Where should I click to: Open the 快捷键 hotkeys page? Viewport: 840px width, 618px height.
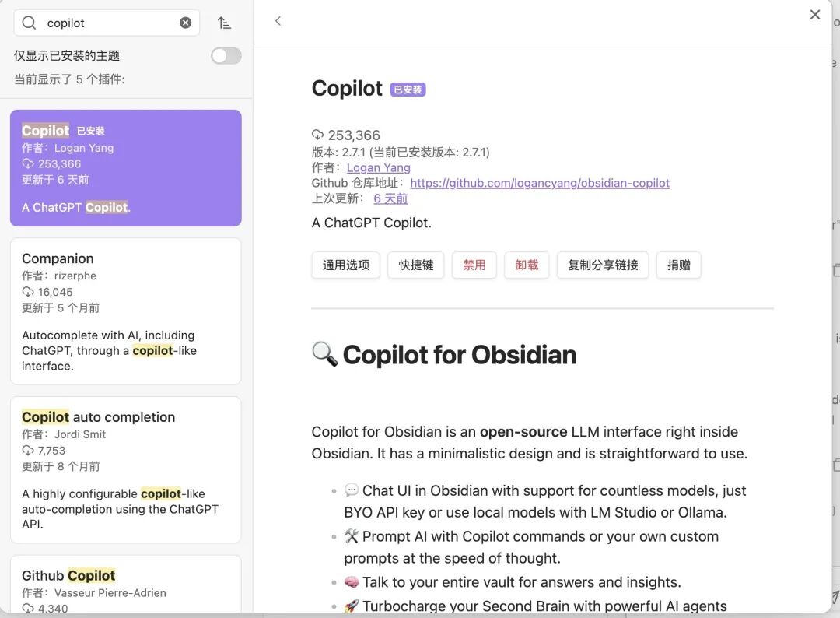(415, 265)
